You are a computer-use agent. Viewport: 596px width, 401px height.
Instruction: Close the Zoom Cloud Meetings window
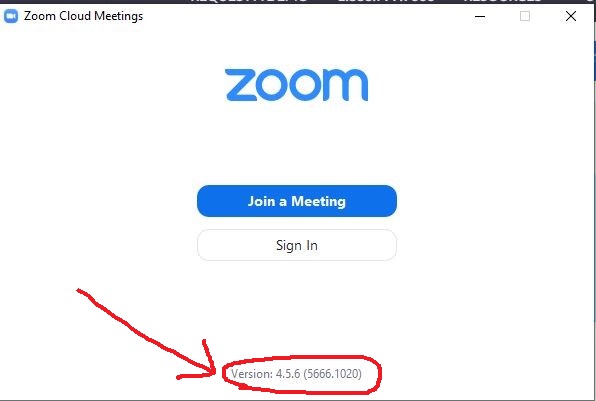click(x=571, y=16)
